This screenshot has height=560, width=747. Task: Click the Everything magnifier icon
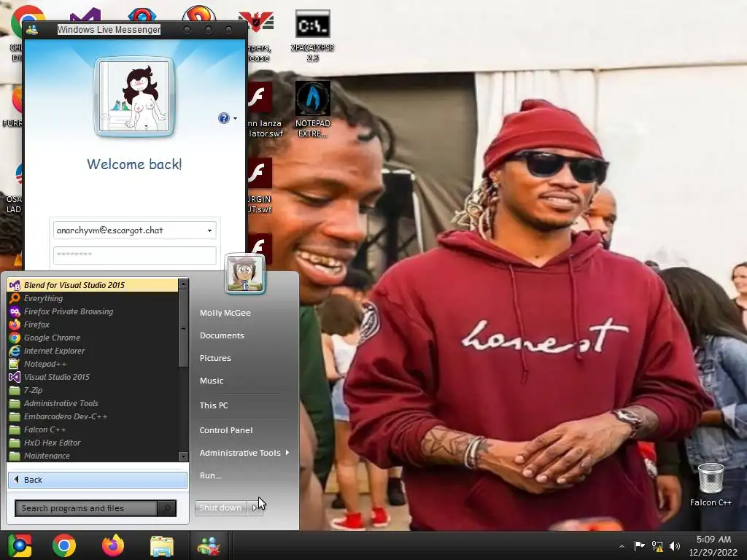(x=15, y=298)
